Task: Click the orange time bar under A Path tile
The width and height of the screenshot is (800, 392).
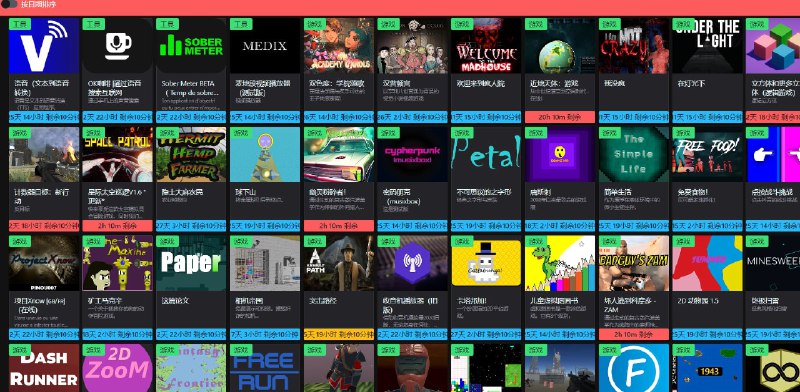Action: coord(339,334)
